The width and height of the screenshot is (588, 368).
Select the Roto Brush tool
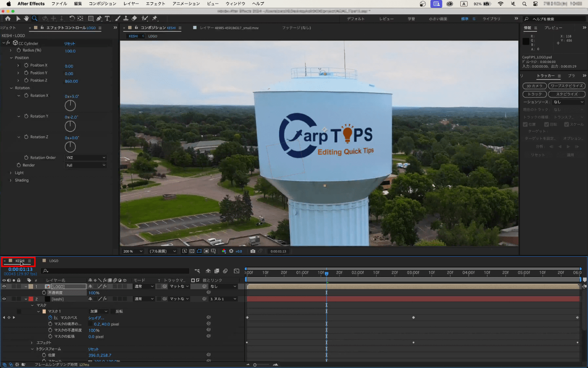tap(145, 18)
